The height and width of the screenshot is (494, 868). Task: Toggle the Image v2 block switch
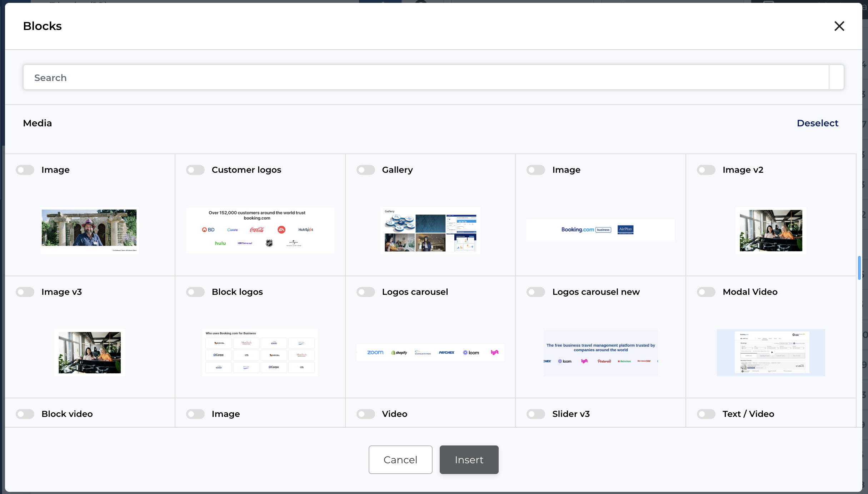(706, 170)
